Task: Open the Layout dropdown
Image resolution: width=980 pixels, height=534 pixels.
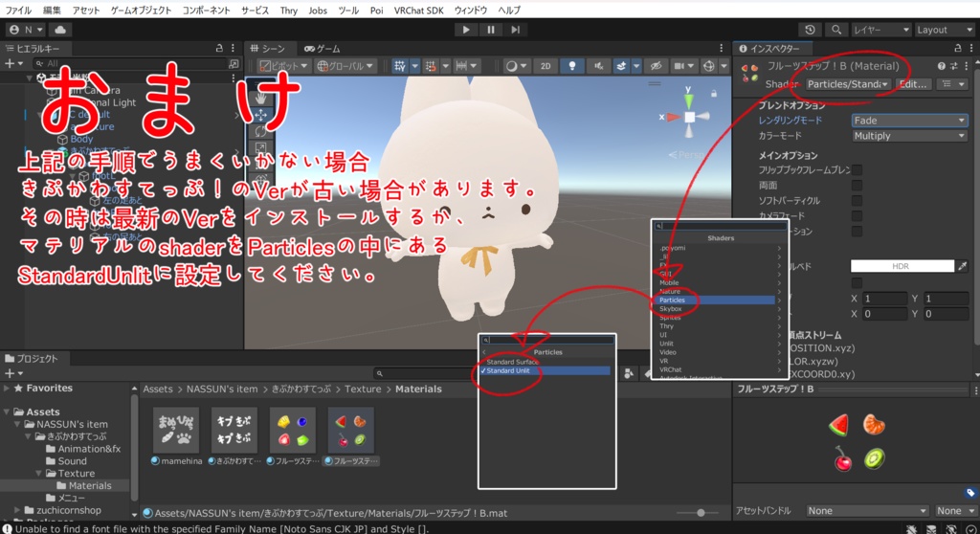Action: click(x=945, y=30)
